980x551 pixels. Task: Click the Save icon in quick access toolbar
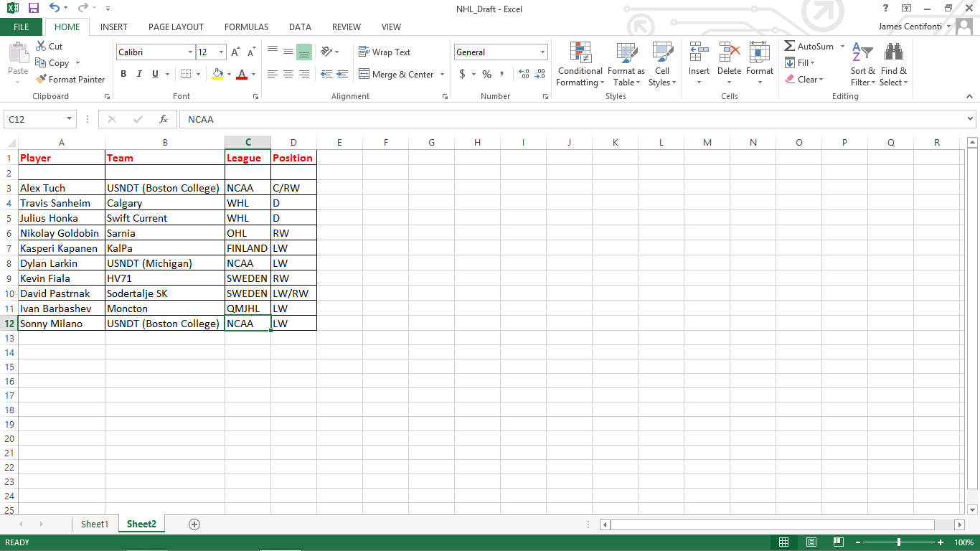(33, 9)
